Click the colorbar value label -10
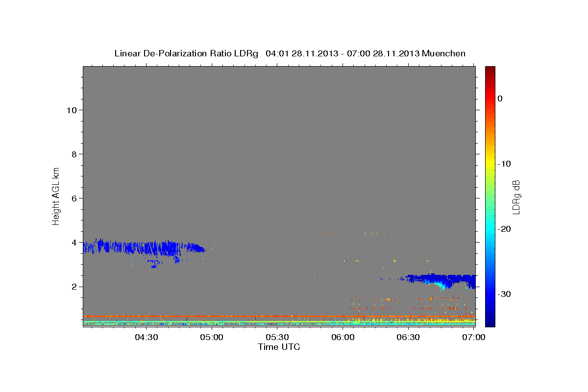Image resolution: width=588 pixels, height=392 pixels. (504, 164)
